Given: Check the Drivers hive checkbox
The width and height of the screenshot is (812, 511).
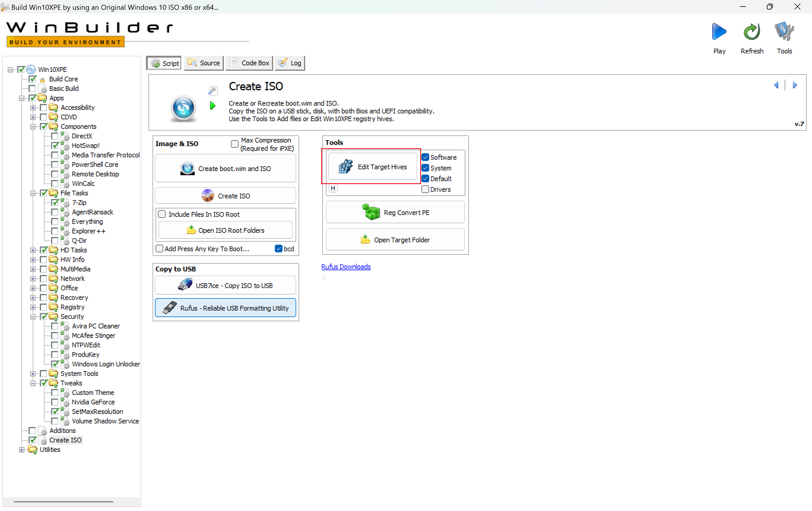Looking at the screenshot, I should click(425, 189).
